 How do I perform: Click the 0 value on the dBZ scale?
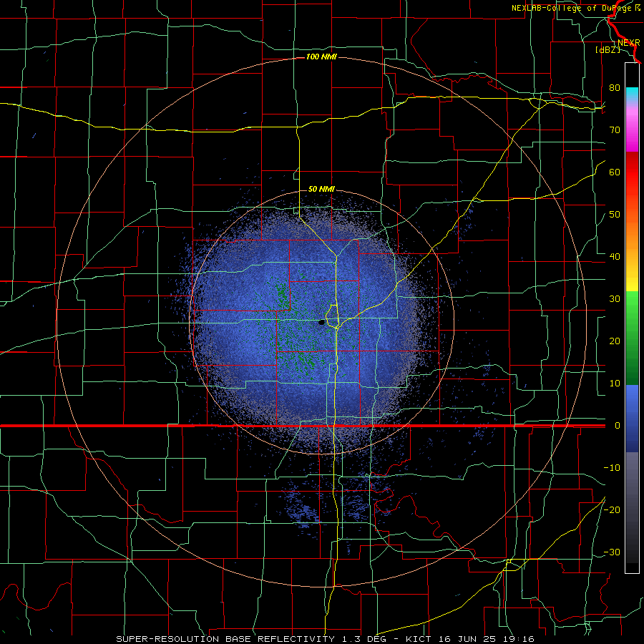pyautogui.click(x=618, y=426)
